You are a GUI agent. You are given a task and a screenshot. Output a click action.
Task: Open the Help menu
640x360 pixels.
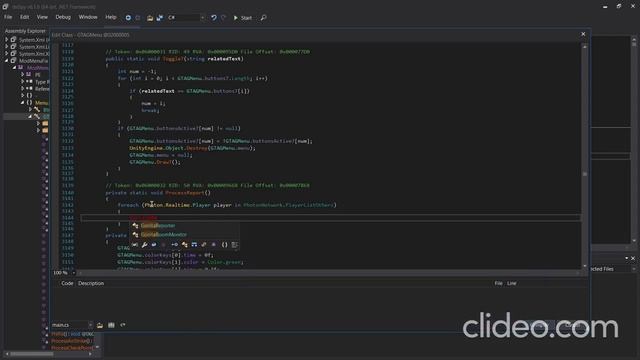click(111, 17)
